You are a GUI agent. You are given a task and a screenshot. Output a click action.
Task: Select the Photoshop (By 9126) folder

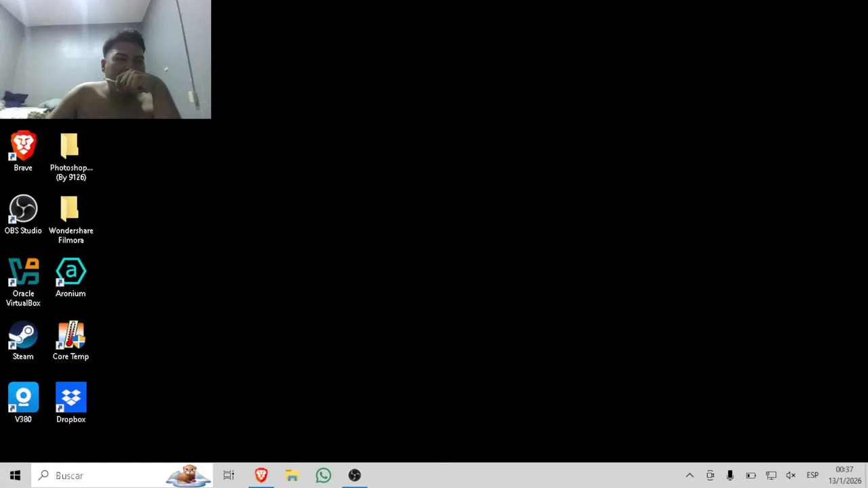pos(71,157)
